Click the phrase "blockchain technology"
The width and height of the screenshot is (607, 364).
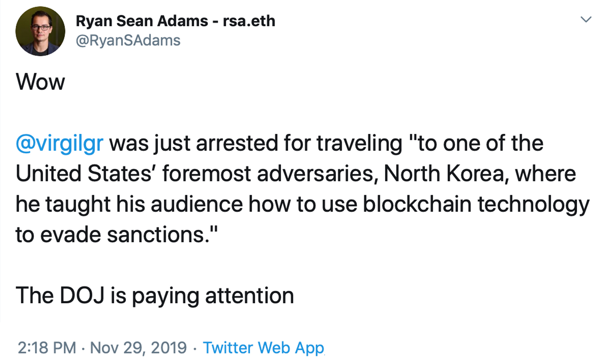point(476,204)
